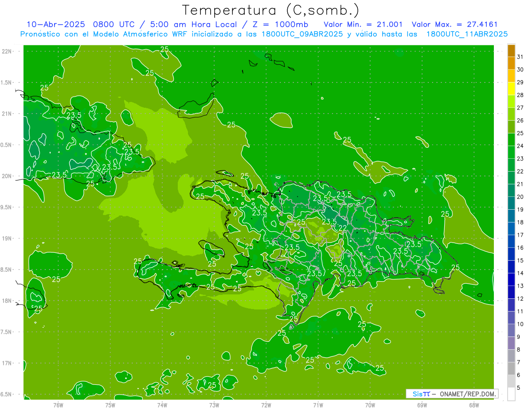
Task: Click "Valor Min. = 21.001" in the header
Action: pyautogui.click(x=363, y=24)
